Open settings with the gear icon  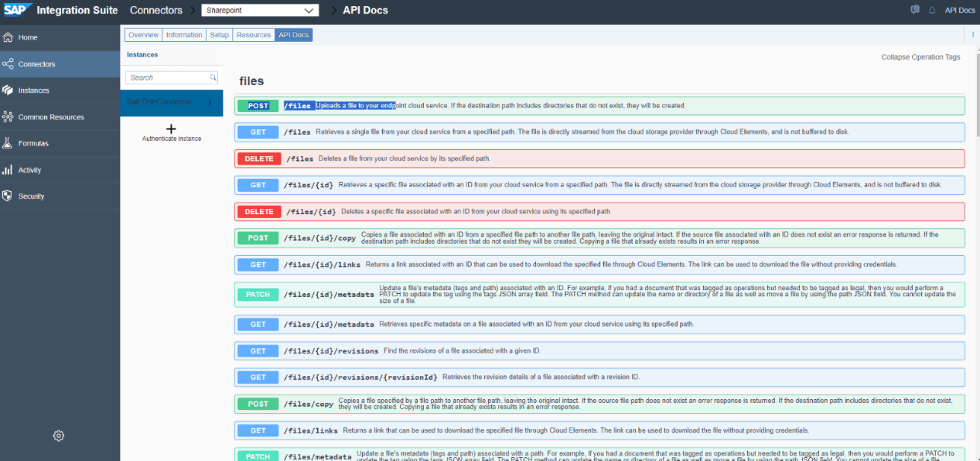[x=59, y=436]
